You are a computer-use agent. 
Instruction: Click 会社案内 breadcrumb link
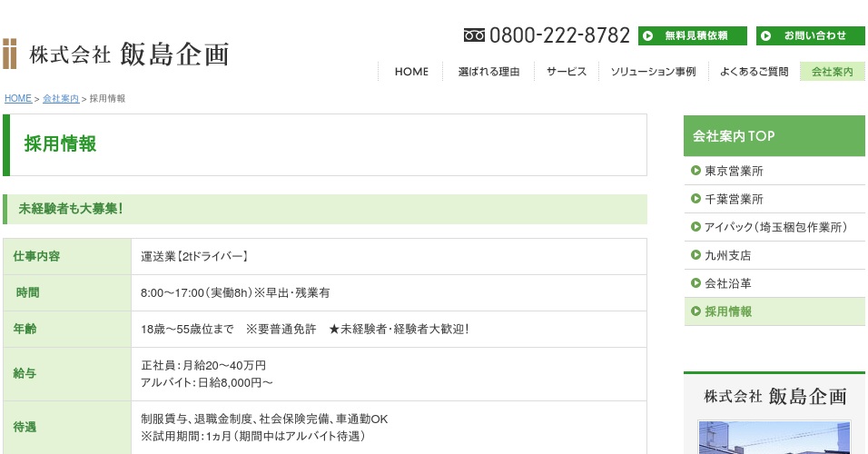point(61,98)
